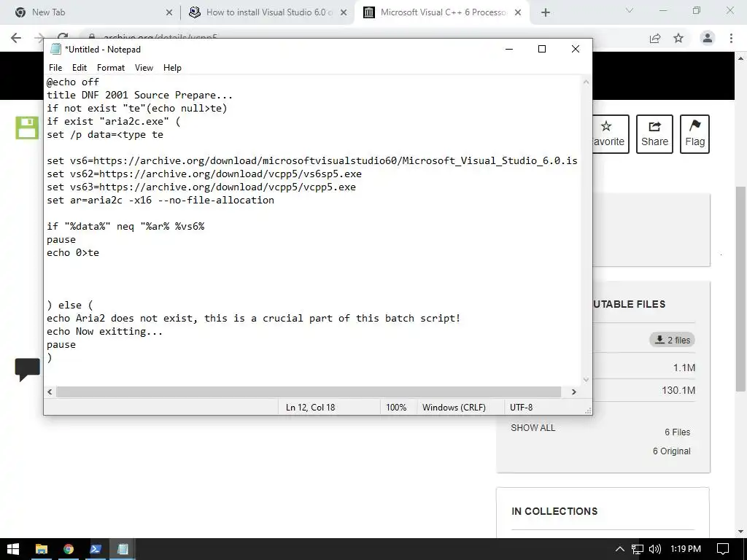This screenshot has height=560, width=747.
Task: Click the Windows (CRLF) status entry
Action: tap(454, 408)
